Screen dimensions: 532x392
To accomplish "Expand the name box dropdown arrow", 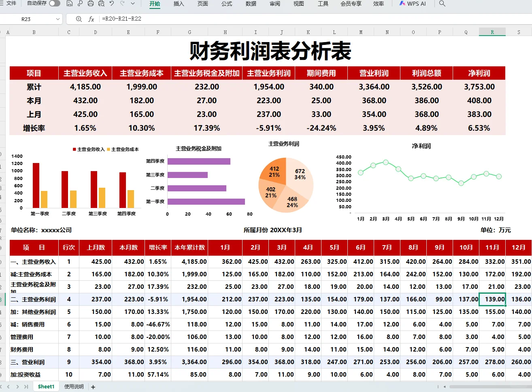I will tap(57, 19).
